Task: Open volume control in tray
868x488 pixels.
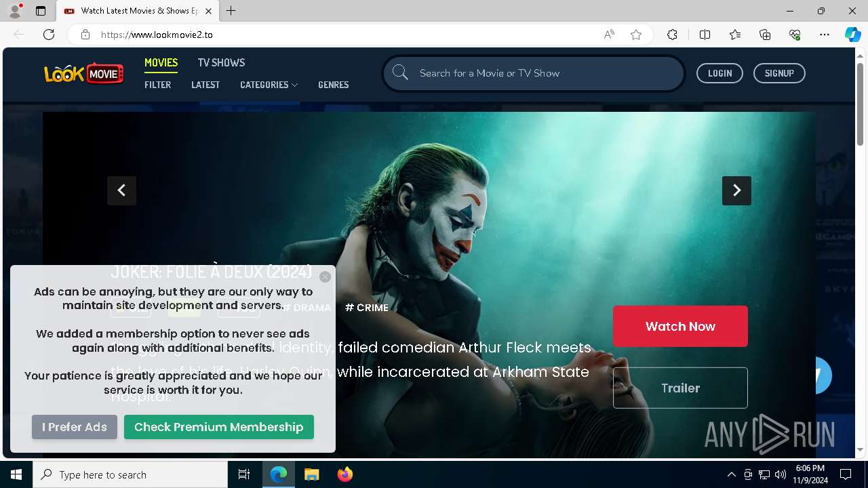Action: pos(781,474)
